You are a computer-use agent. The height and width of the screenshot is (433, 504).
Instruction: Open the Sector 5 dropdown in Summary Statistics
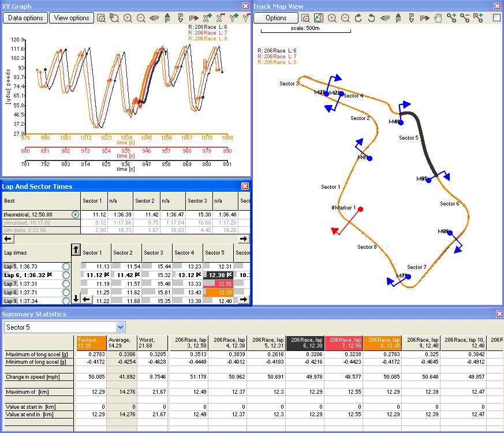[x=120, y=327]
